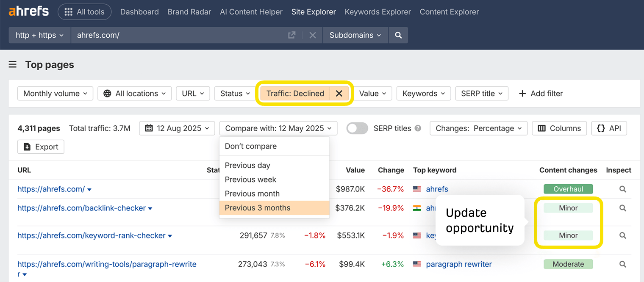This screenshot has height=282, width=644.
Task: Inspect the ahrefs.com homepage row
Action: coord(622,189)
